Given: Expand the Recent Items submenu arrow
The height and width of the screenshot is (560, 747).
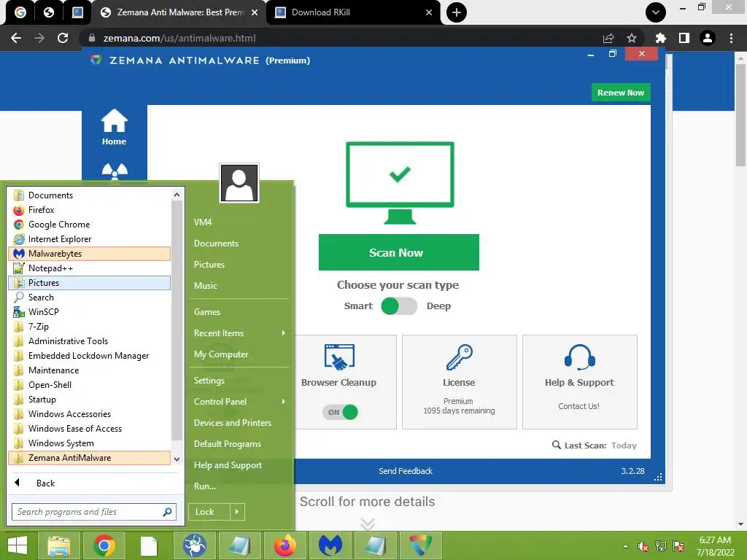Looking at the screenshot, I should 284,332.
